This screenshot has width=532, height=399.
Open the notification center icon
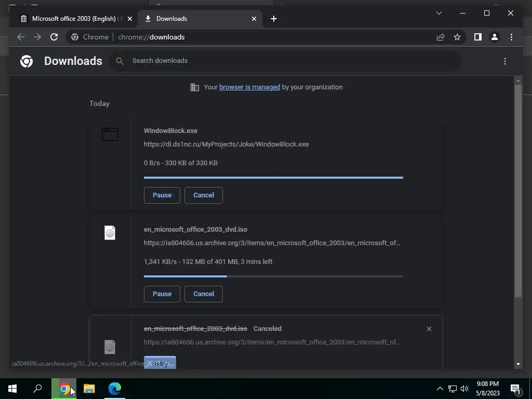tap(516, 389)
